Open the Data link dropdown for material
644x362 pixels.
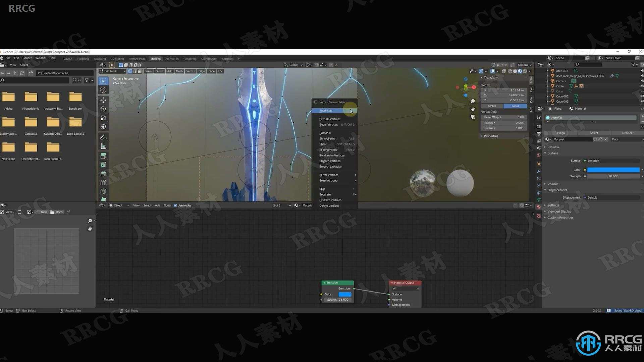[x=627, y=139]
